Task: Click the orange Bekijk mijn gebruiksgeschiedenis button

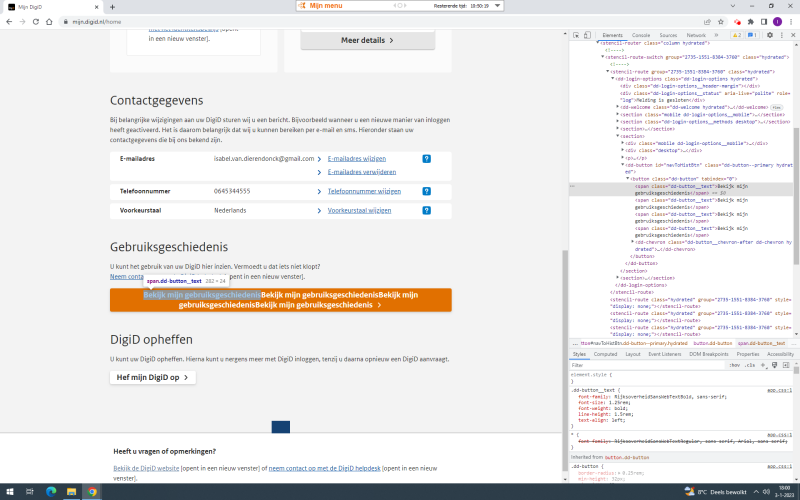Action: (280, 299)
